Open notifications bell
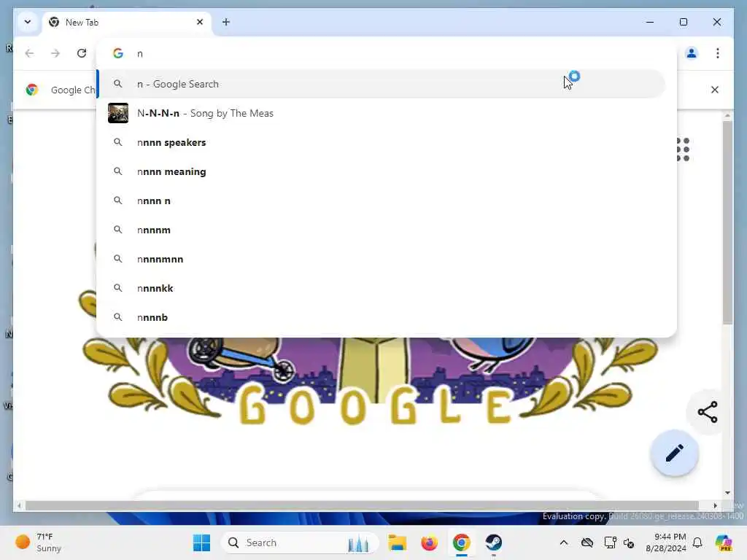The width and height of the screenshot is (747, 560). [x=697, y=542]
